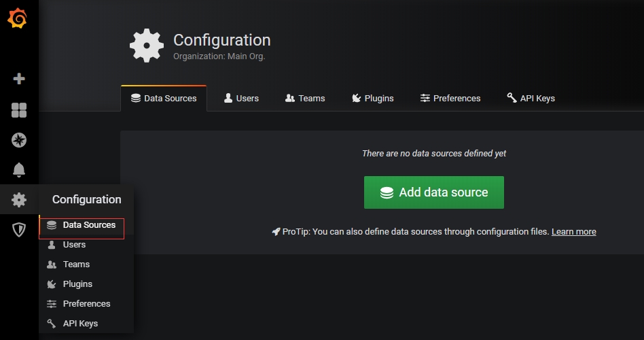644x340 pixels.
Task: Click the Configuration gear icon in sidebar
Action: [19, 200]
